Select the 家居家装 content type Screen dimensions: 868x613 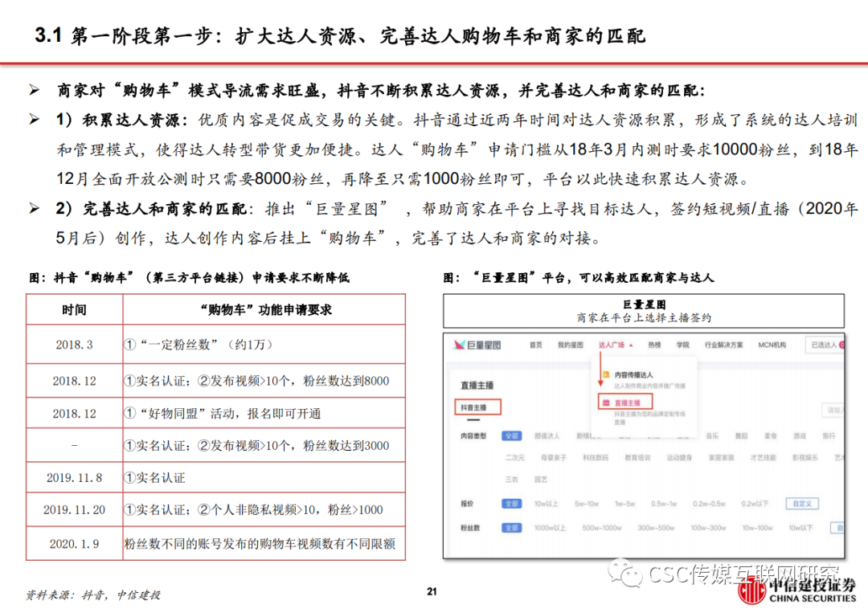coord(721,457)
